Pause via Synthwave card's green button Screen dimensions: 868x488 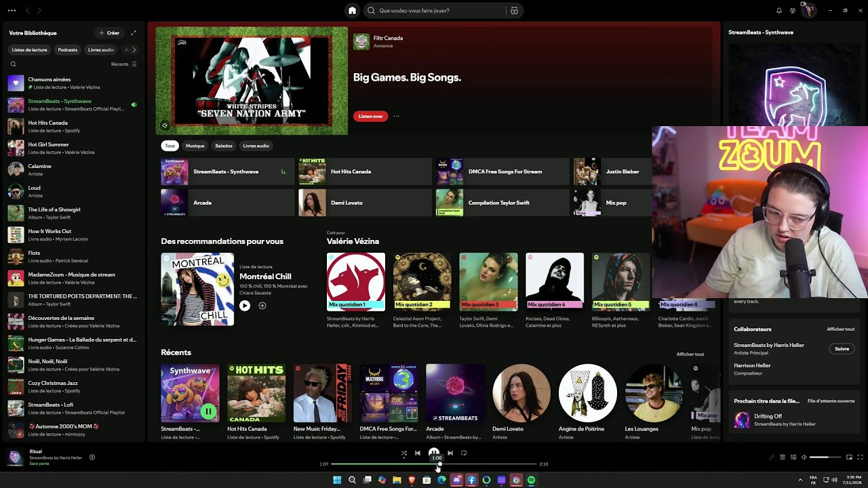208,411
